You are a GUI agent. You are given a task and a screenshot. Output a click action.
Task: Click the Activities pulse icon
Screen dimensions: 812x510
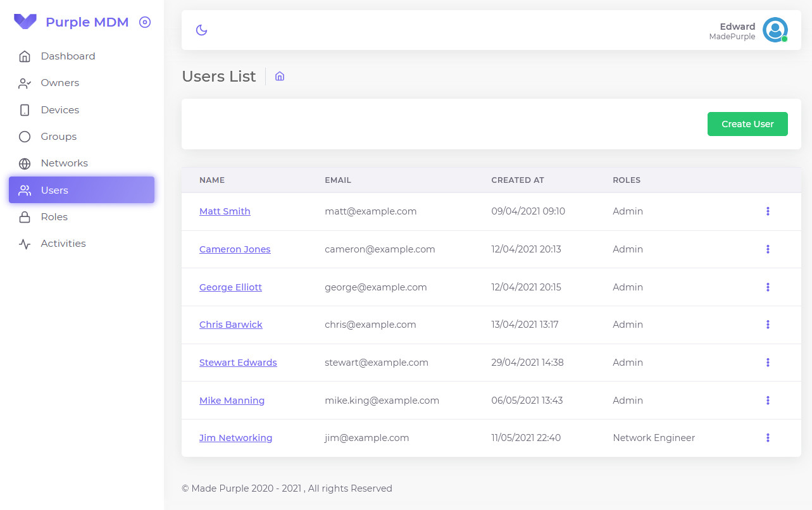pos(25,244)
